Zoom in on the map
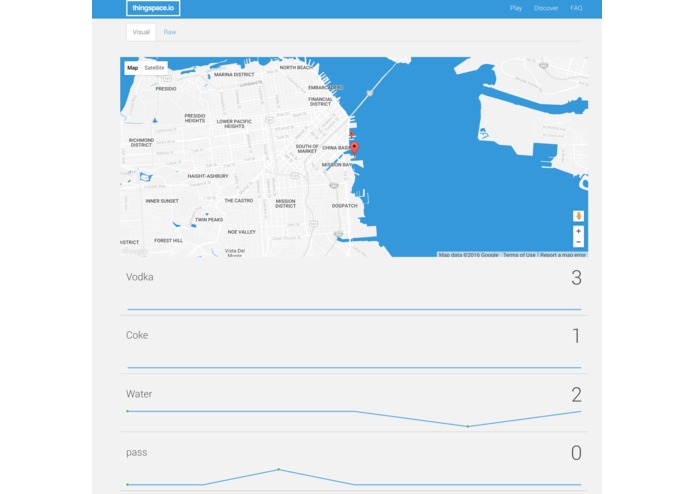 click(578, 231)
